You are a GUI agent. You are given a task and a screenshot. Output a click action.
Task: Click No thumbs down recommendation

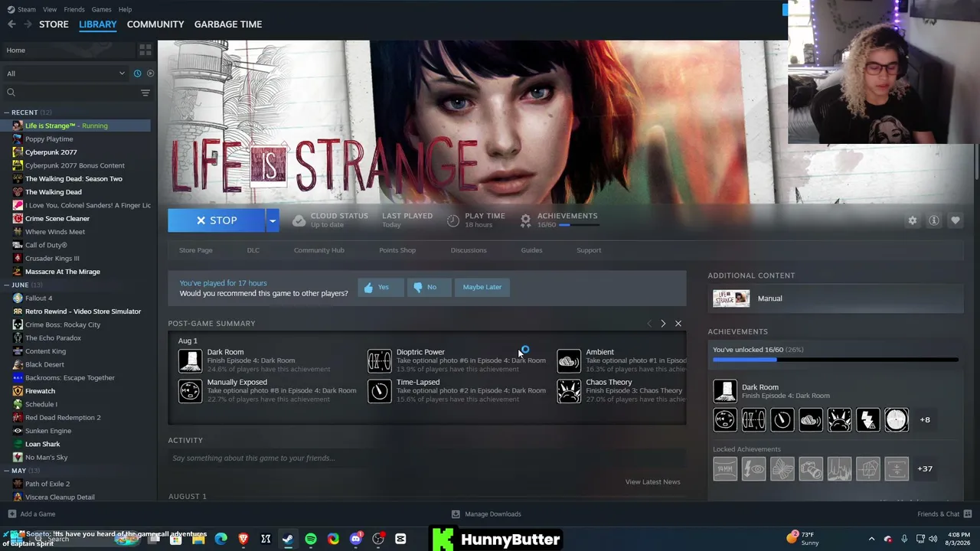coord(429,287)
